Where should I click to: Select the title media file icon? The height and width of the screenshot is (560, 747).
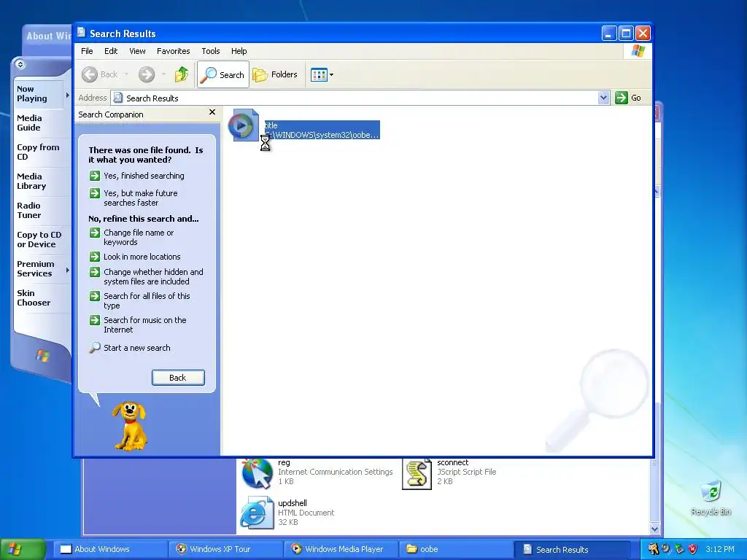244,125
